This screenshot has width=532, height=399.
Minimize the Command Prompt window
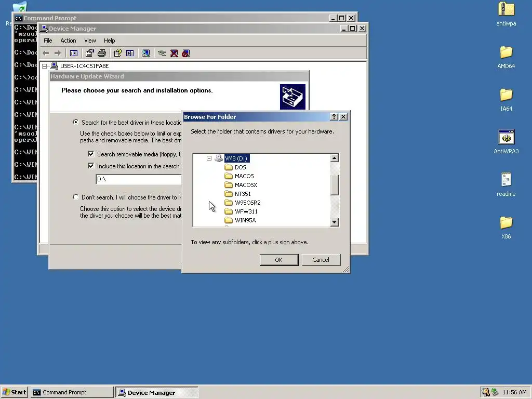[333, 18]
